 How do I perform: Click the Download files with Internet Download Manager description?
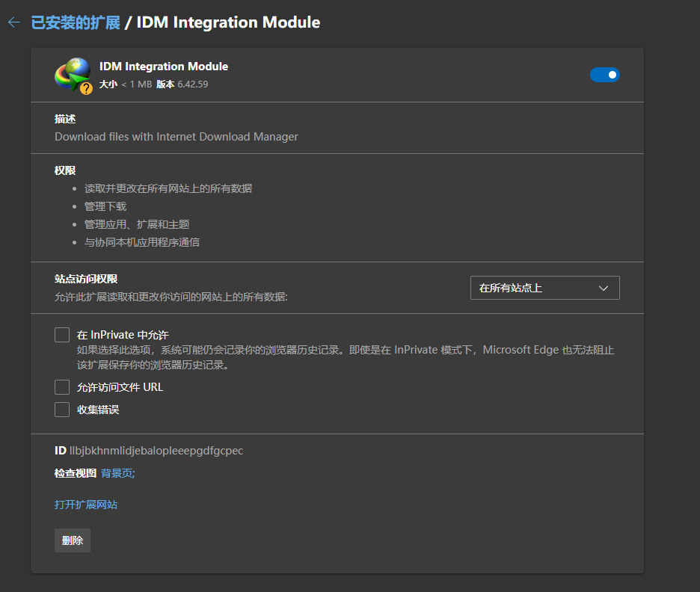pyautogui.click(x=176, y=137)
